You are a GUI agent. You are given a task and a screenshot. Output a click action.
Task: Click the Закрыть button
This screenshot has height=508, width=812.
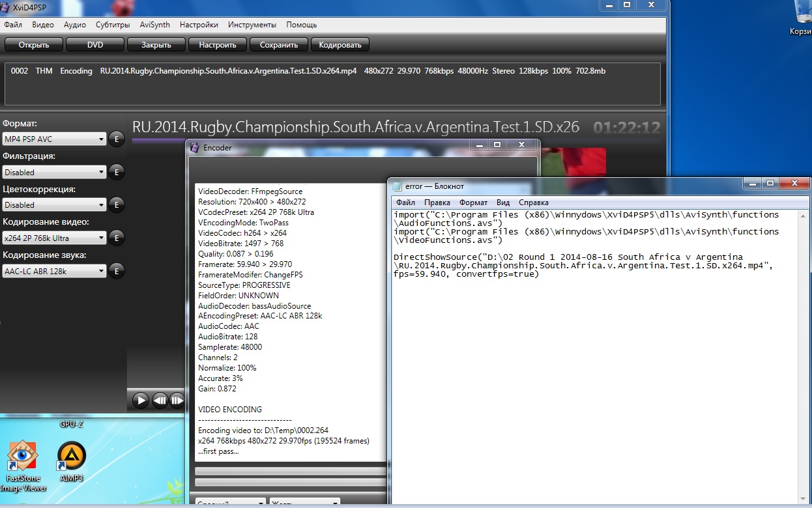point(156,45)
